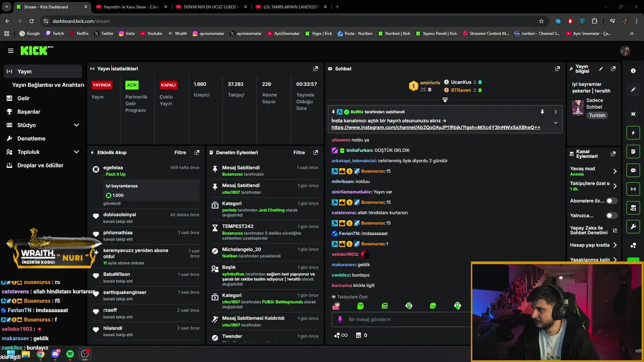Expand the Topluluk sidebar section
Image resolution: width=644 pixels, height=362 pixels.
(x=76, y=152)
